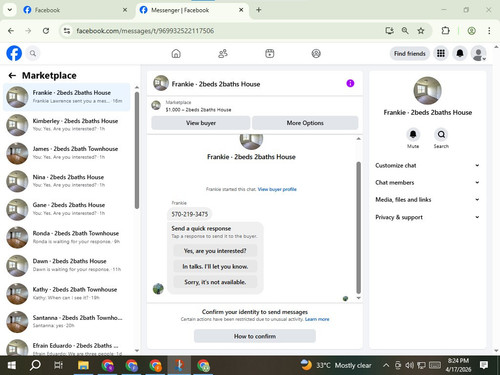Open the browser extensions puzzle icon

coord(445,31)
